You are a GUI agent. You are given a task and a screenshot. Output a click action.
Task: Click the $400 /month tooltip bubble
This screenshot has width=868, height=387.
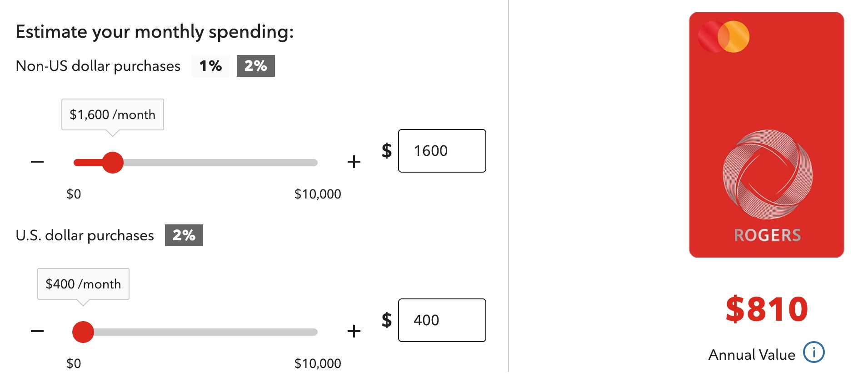coord(83,283)
